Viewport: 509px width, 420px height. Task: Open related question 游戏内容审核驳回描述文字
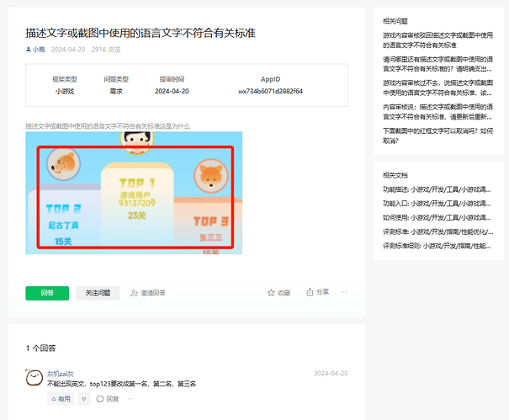[438, 40]
